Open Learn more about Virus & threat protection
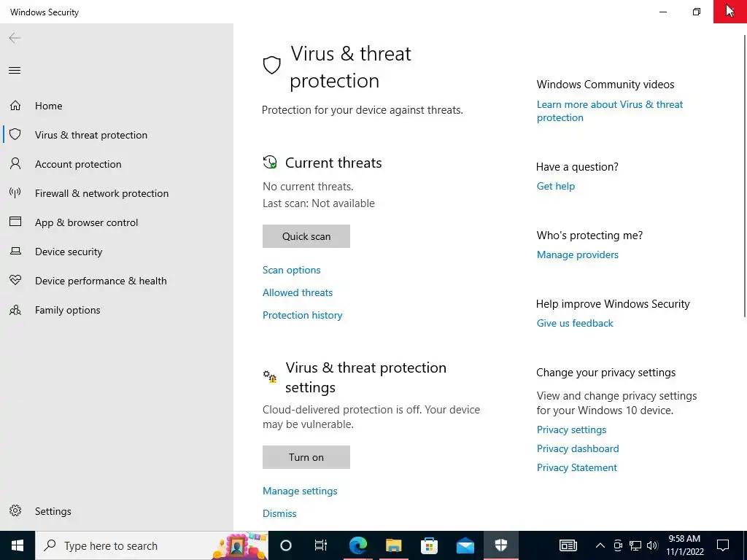The image size is (747, 560). pyautogui.click(x=610, y=111)
